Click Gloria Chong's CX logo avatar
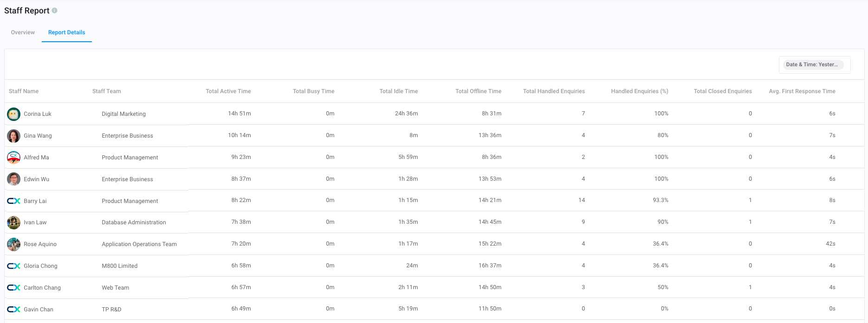Screen dimensions: 868x323 (x=13, y=266)
